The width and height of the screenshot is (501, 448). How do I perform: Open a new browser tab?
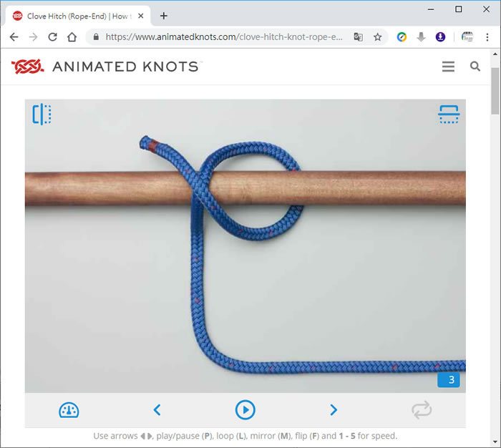[164, 16]
